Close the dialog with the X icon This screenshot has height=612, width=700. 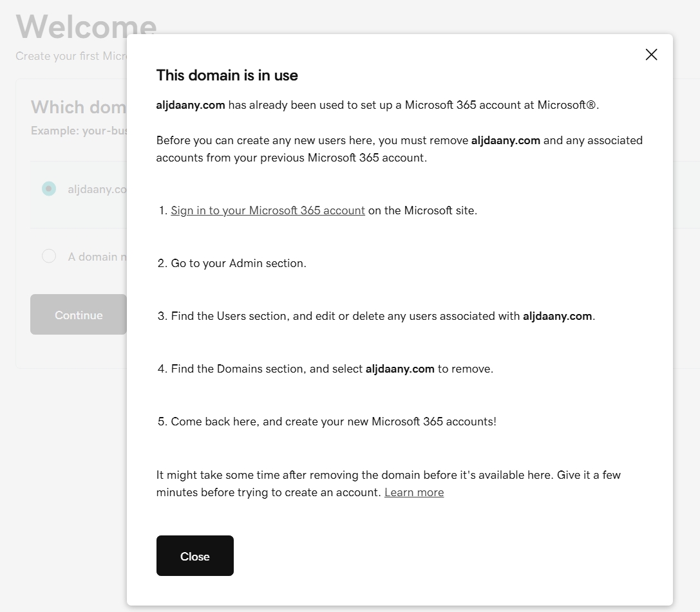coord(651,55)
